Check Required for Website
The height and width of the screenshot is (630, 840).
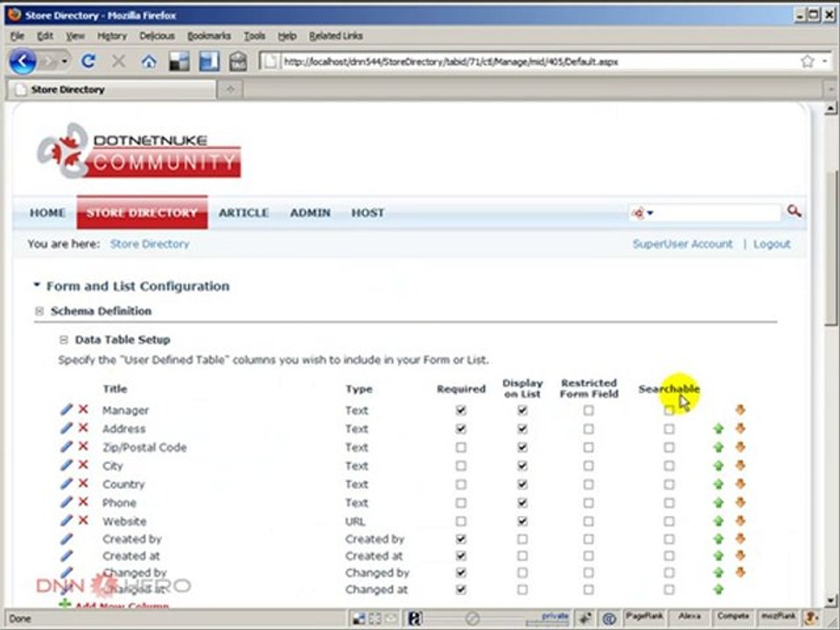click(x=461, y=521)
